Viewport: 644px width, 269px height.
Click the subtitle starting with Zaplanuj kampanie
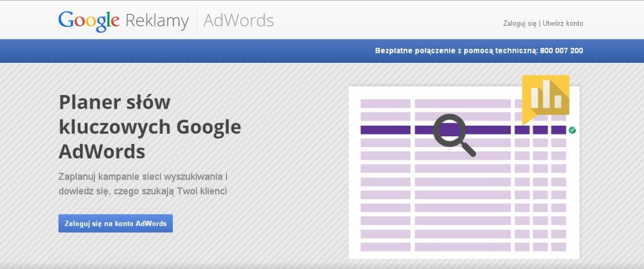click(x=143, y=184)
